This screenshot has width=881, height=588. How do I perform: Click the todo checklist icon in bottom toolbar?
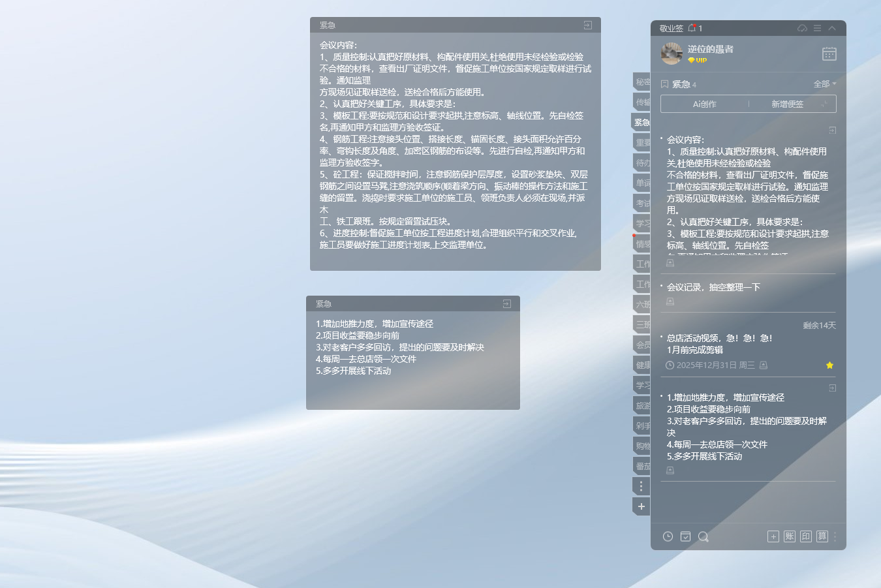click(x=685, y=536)
